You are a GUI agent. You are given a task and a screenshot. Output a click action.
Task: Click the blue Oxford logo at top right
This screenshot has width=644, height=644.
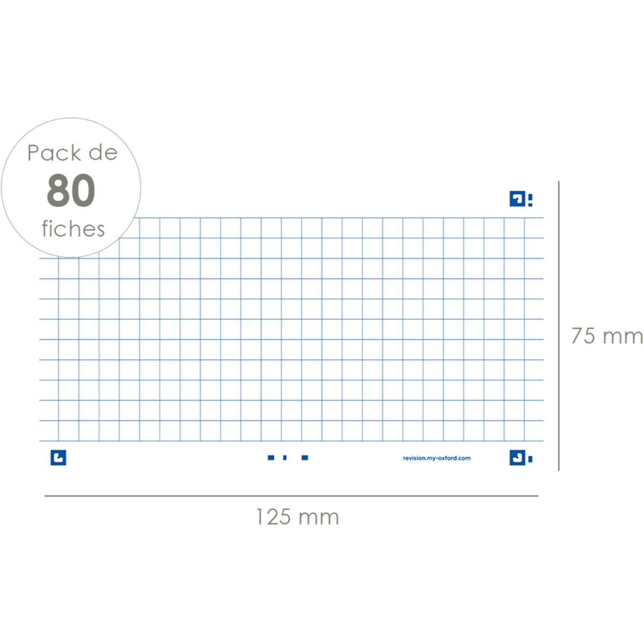pos(517,199)
